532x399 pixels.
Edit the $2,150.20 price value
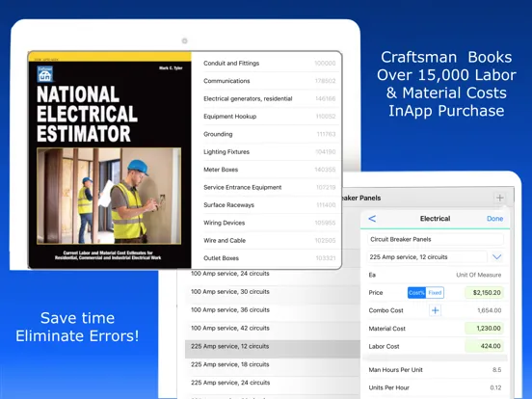484,292
